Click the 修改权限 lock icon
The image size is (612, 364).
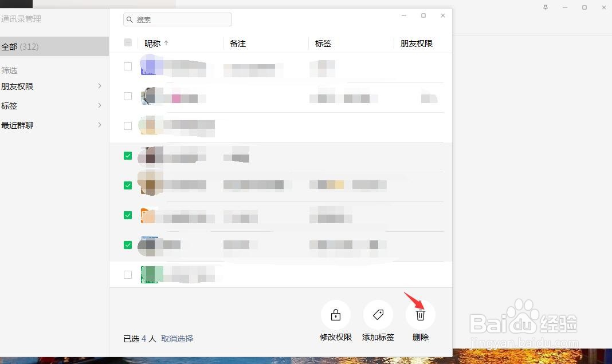(335, 314)
